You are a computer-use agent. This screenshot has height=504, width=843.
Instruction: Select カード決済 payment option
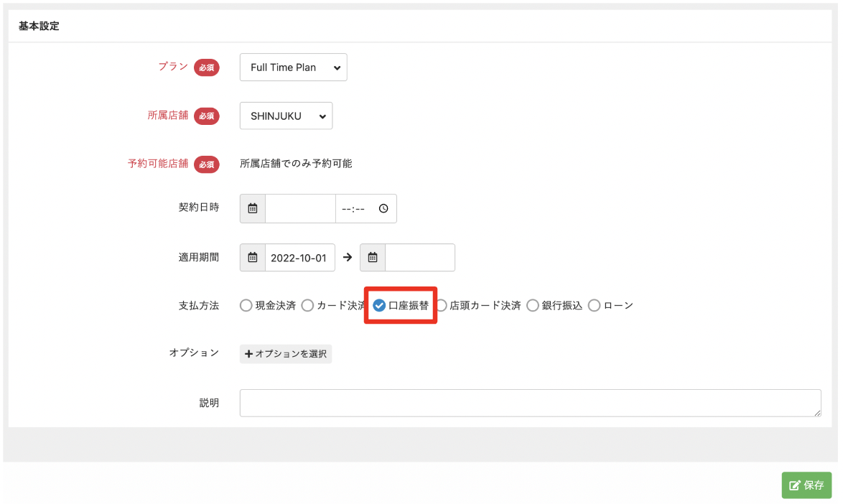coord(307,306)
